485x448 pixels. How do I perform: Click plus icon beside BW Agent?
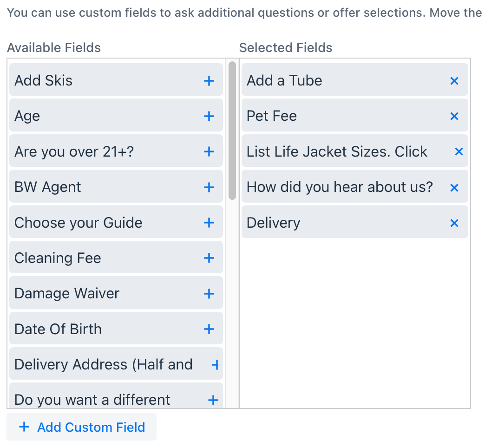(x=209, y=187)
